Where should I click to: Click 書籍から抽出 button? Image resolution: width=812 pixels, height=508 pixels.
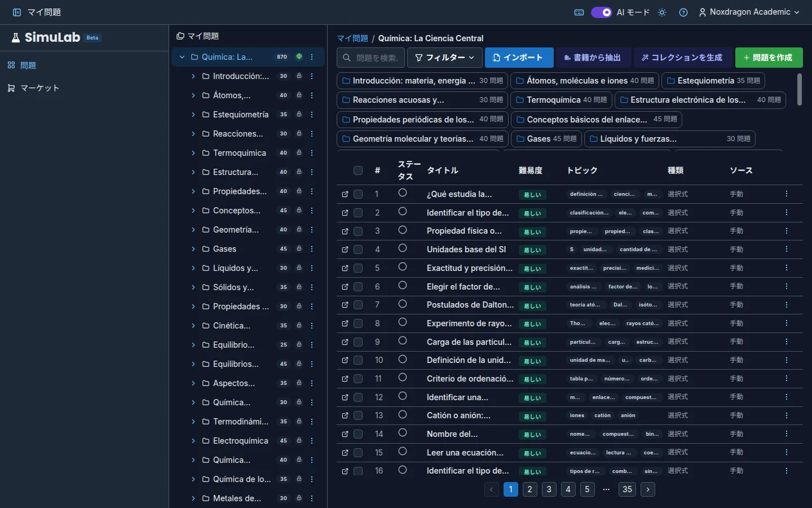(x=593, y=58)
